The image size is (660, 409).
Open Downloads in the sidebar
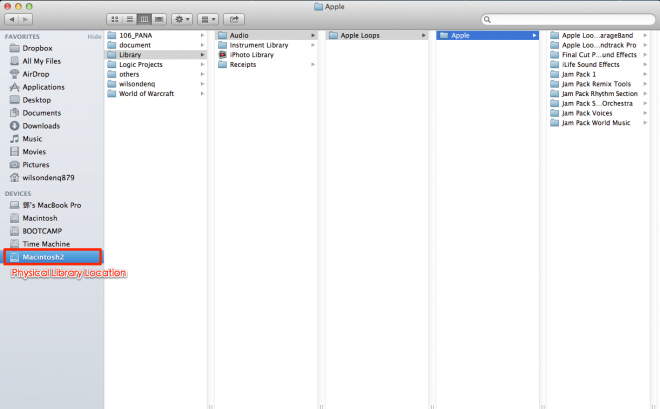tap(41, 126)
